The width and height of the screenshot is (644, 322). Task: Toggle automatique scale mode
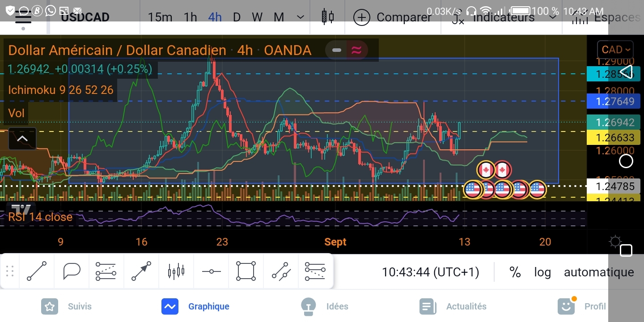(x=599, y=272)
